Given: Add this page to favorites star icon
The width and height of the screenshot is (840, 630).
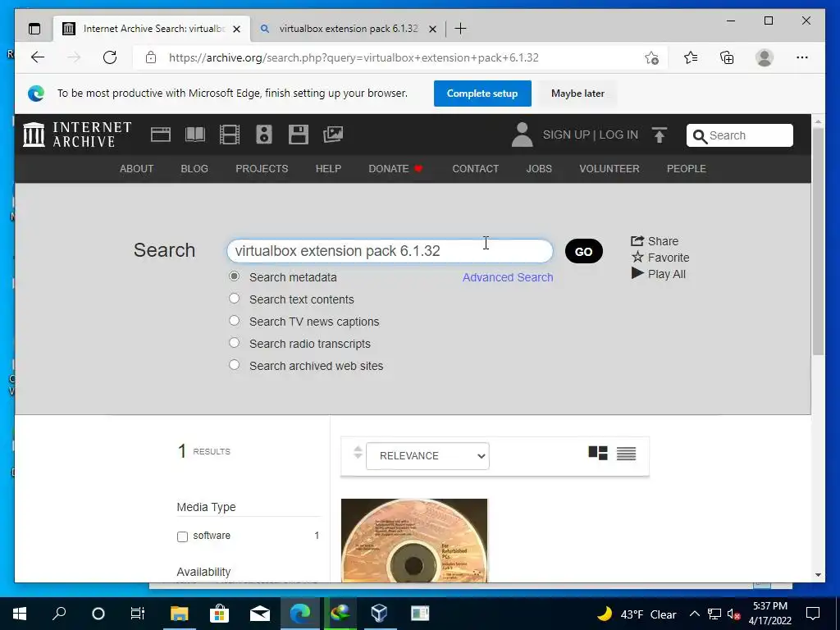Looking at the screenshot, I should pyautogui.click(x=651, y=58).
